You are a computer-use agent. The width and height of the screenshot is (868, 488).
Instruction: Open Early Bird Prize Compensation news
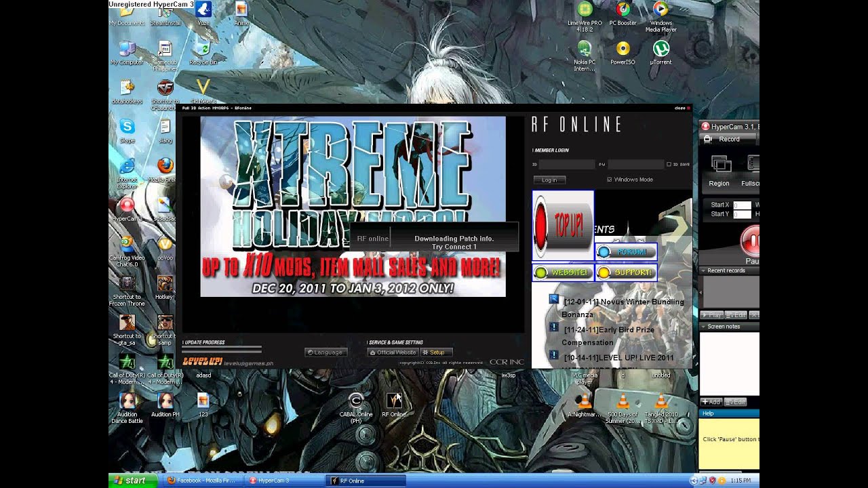click(x=608, y=336)
